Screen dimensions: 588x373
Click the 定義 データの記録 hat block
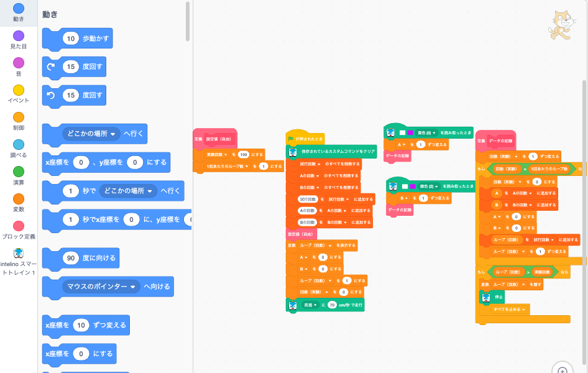click(496, 141)
